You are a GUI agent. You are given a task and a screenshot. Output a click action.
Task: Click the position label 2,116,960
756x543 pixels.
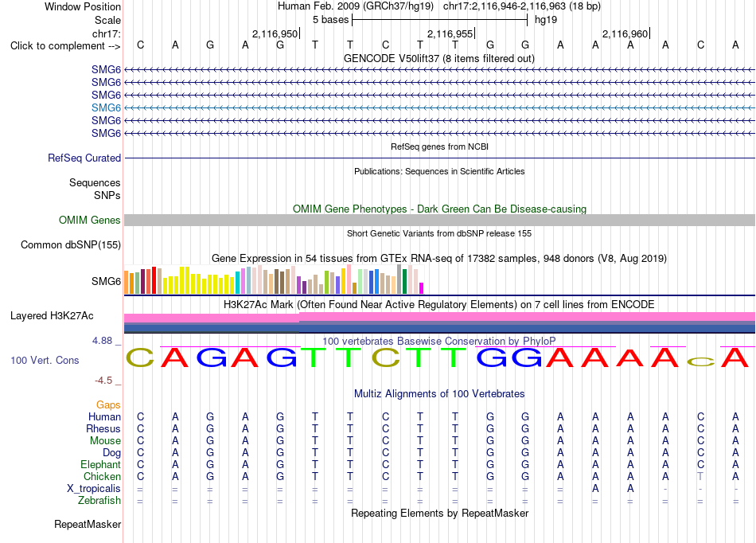(625, 33)
